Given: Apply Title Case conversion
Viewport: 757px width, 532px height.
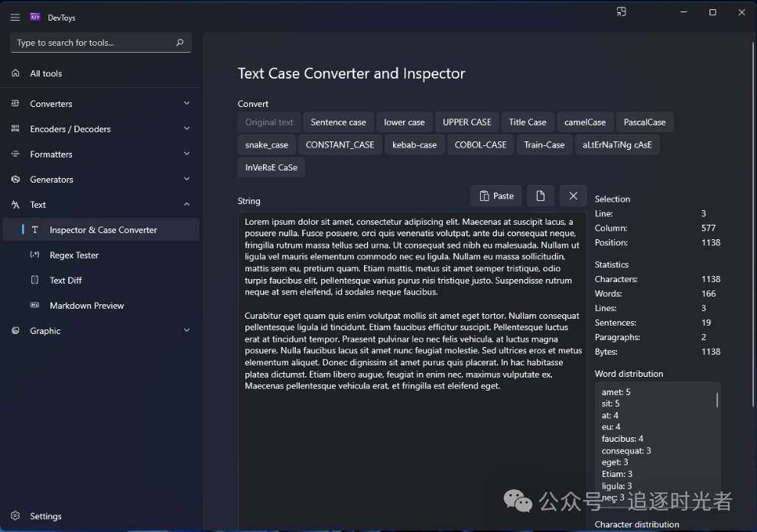Looking at the screenshot, I should pos(527,122).
